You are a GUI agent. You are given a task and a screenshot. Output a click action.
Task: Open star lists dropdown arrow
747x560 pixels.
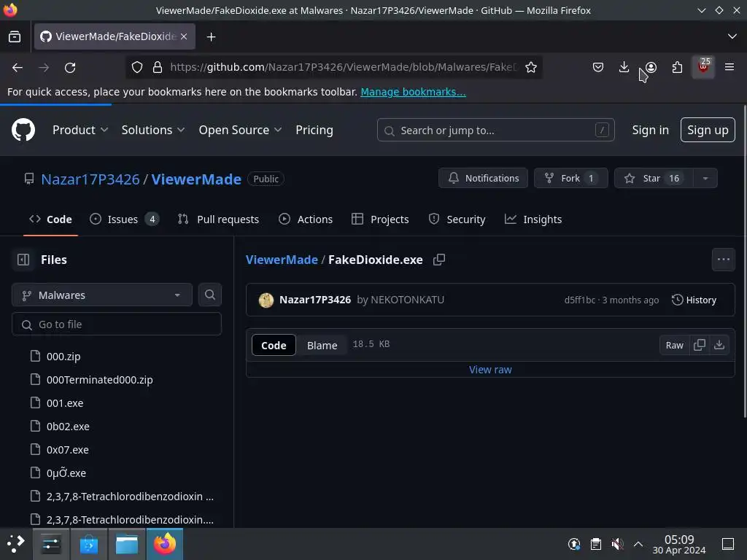705,178
